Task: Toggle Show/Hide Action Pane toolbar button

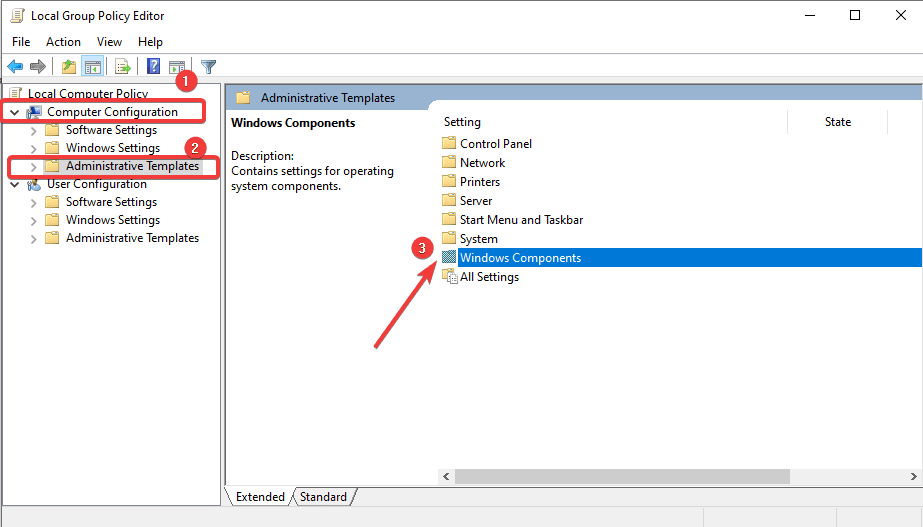Action: point(176,67)
